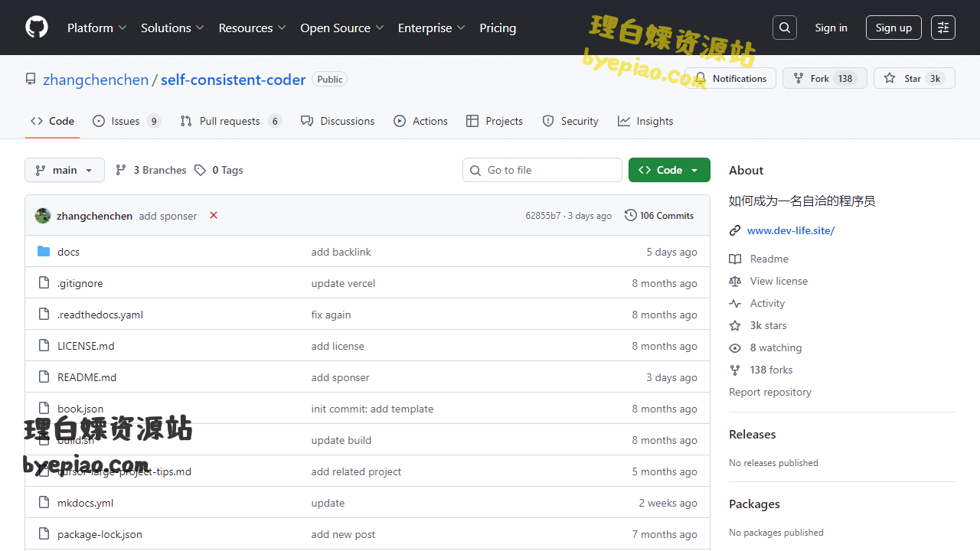Open the Pricing page
Screen dimensions: 980x551
(x=498, y=28)
